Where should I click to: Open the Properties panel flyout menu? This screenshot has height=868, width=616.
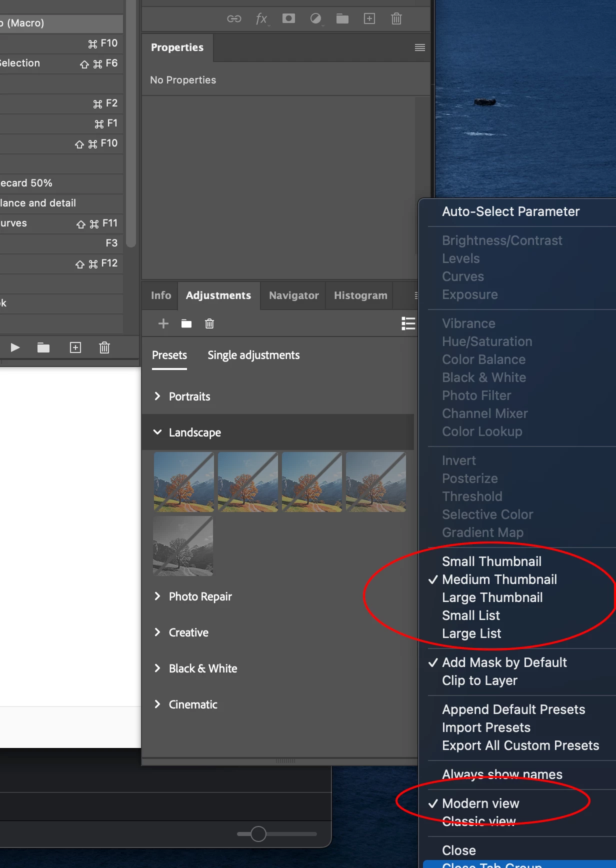[x=420, y=47]
